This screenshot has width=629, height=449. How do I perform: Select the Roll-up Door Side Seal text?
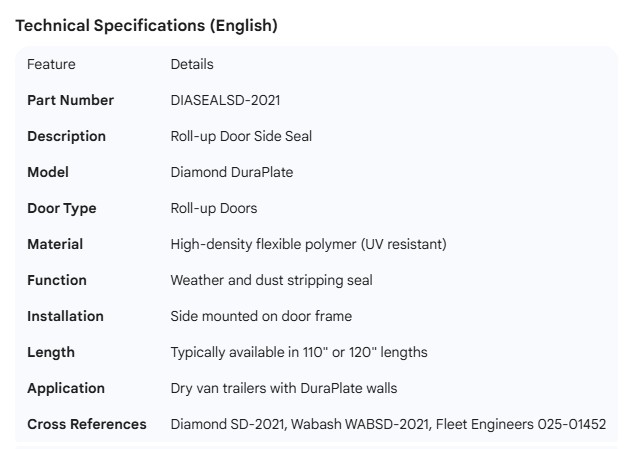click(241, 136)
